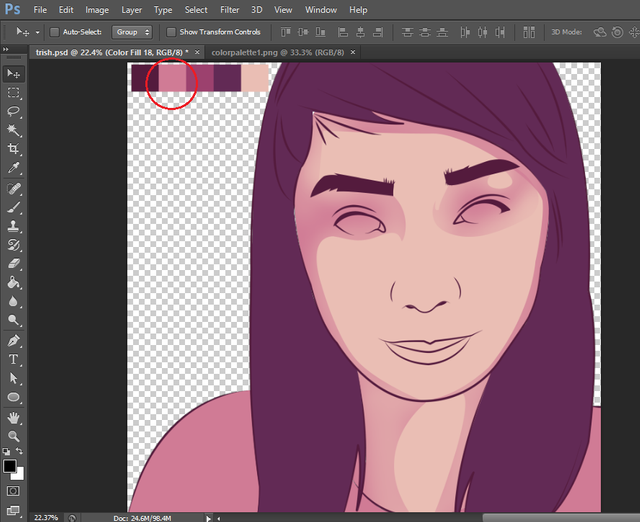Open the Group auto-select dropdown
640x522 pixels.
[x=133, y=32]
